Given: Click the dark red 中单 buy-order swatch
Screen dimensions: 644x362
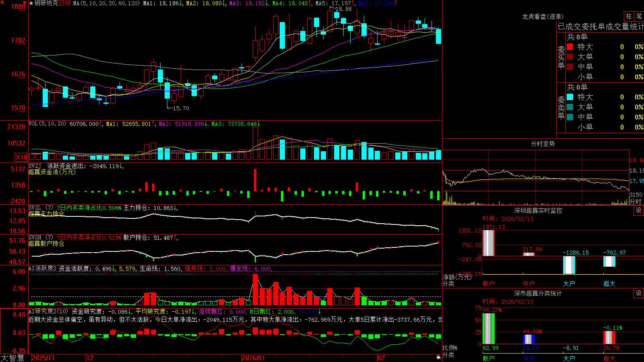Looking at the screenshot, I should point(570,67).
